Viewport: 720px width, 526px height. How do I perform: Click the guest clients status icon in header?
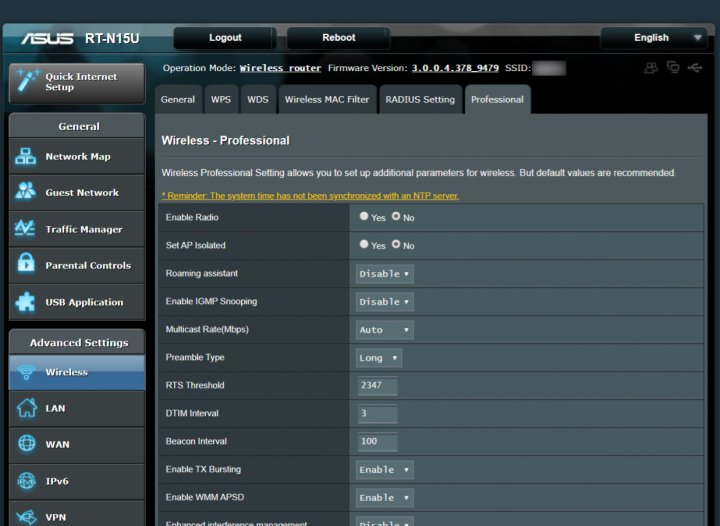coord(651,68)
